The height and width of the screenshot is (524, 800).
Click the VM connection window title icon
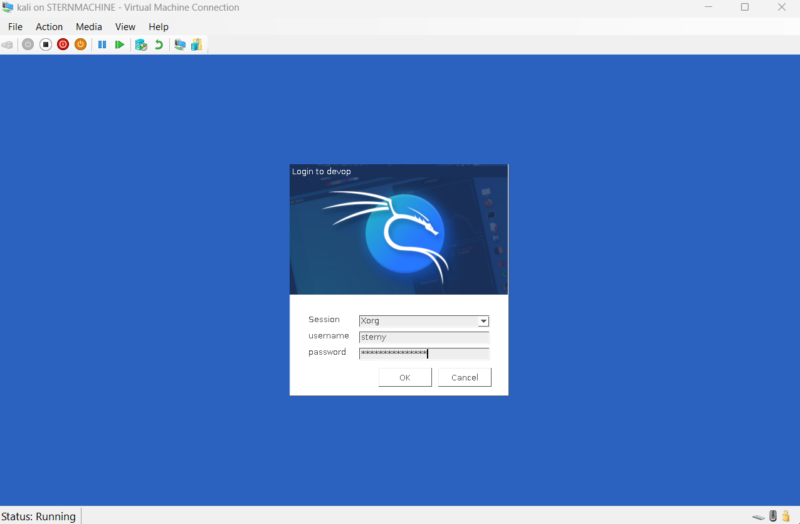(x=7, y=7)
